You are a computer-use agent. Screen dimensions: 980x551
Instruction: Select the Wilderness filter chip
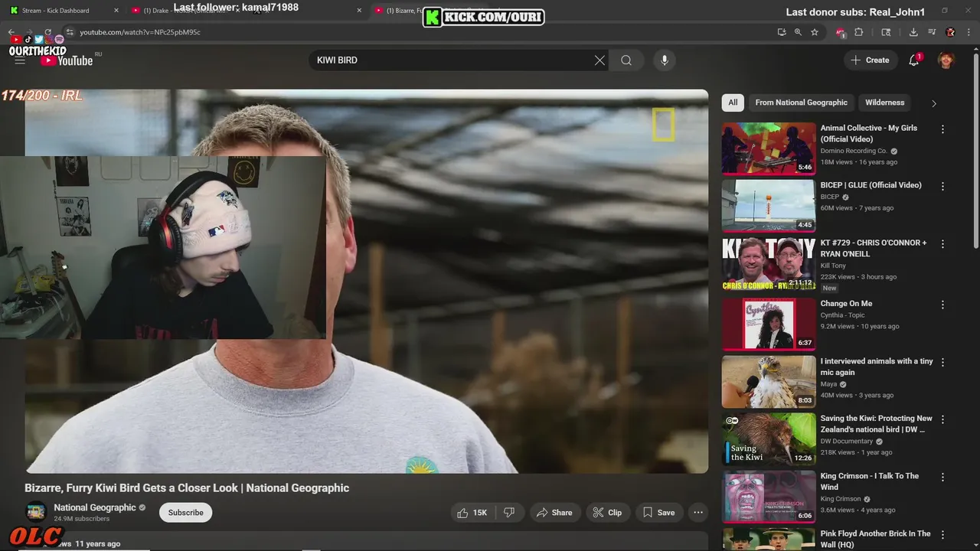884,103
